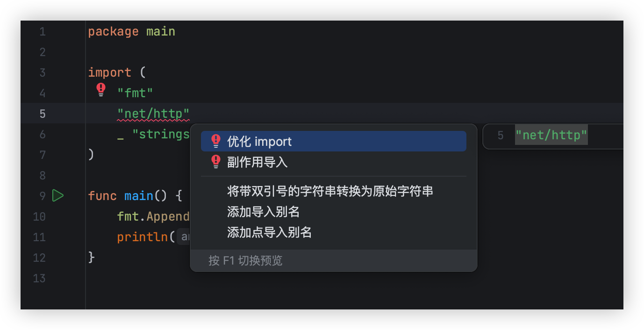
Task: Click the package main declaration
Action: point(131,31)
